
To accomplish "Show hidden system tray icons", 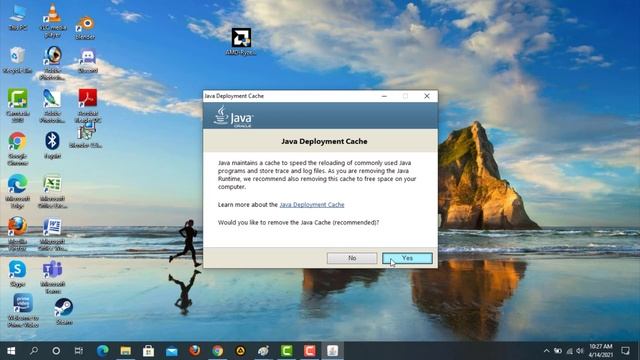I will click(x=547, y=351).
